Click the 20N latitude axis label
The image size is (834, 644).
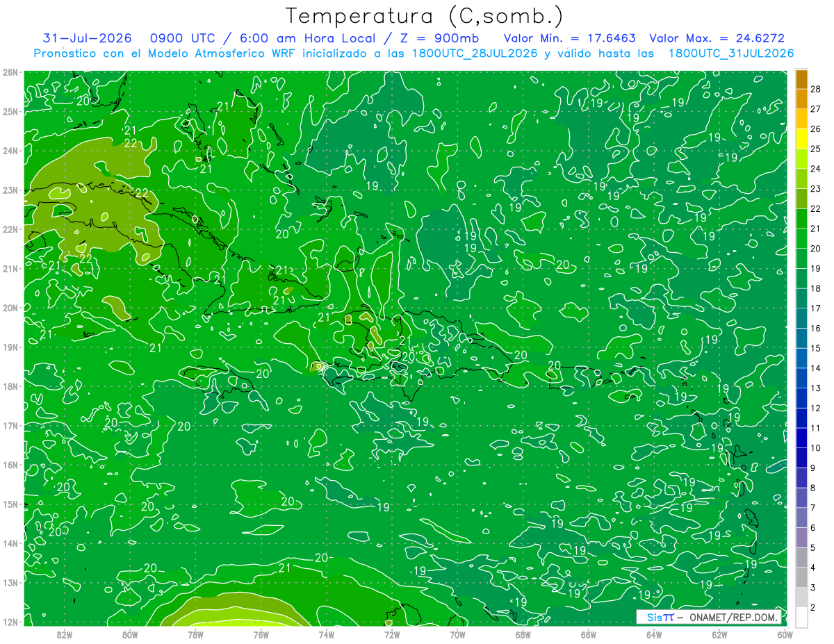pyautogui.click(x=10, y=308)
